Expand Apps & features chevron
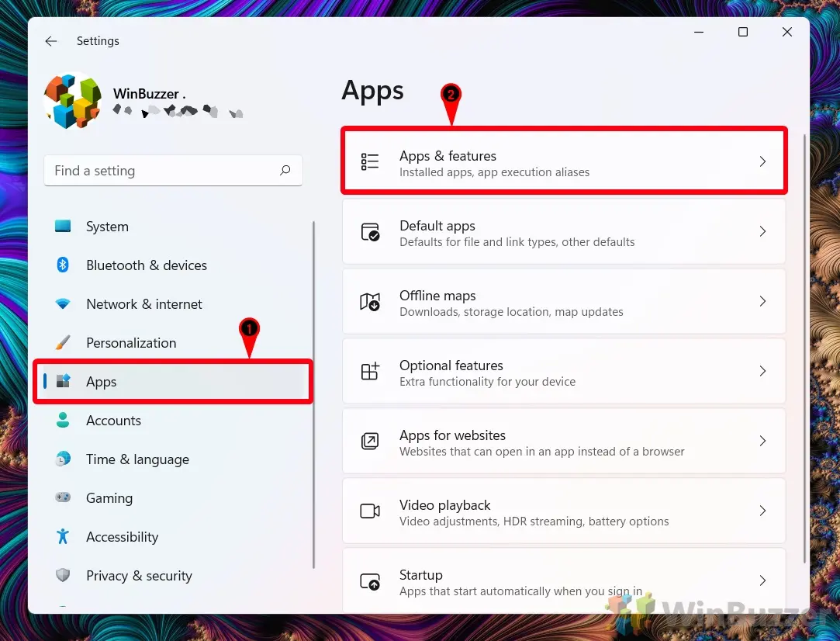Viewport: 840px width, 641px height. pyautogui.click(x=762, y=161)
